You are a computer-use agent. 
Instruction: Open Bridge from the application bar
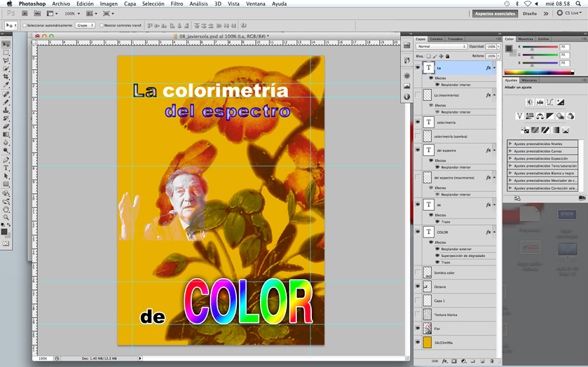point(25,13)
